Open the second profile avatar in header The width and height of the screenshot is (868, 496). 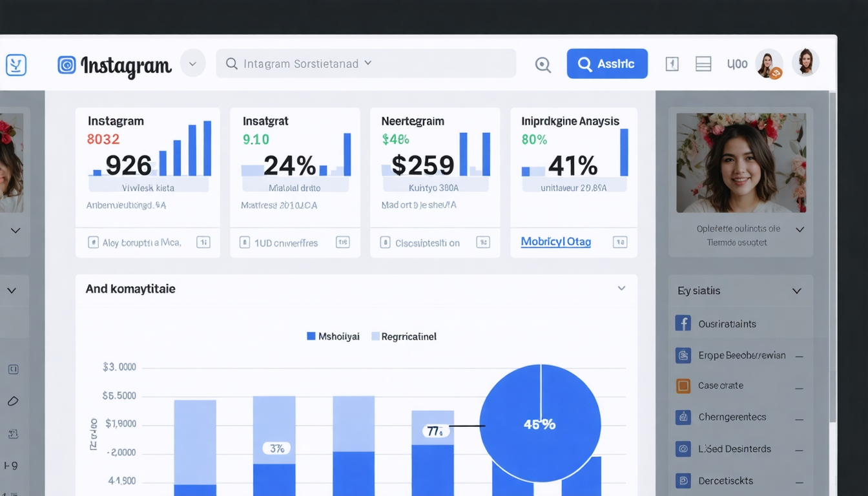tap(805, 63)
